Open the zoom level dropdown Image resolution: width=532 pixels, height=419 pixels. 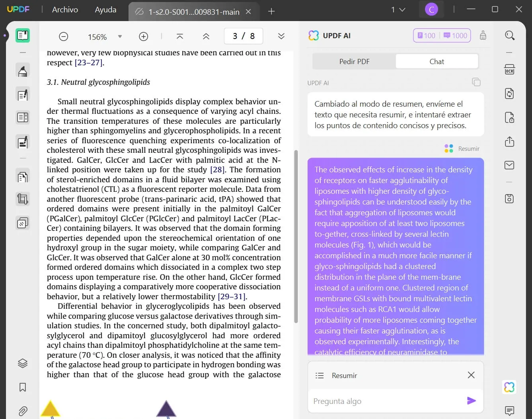120,36
